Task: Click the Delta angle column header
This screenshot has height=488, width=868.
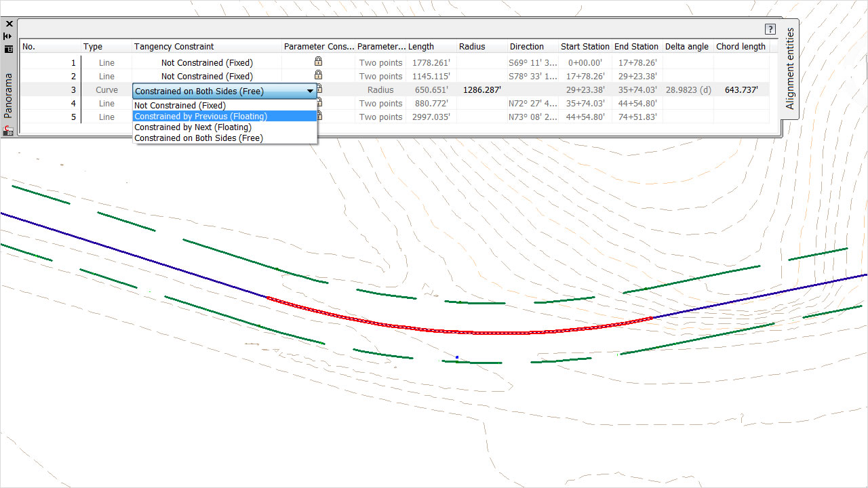Action: click(688, 47)
